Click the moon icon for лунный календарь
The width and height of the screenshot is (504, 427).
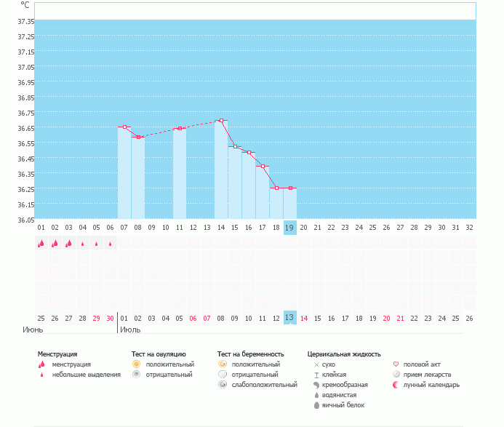click(x=396, y=385)
